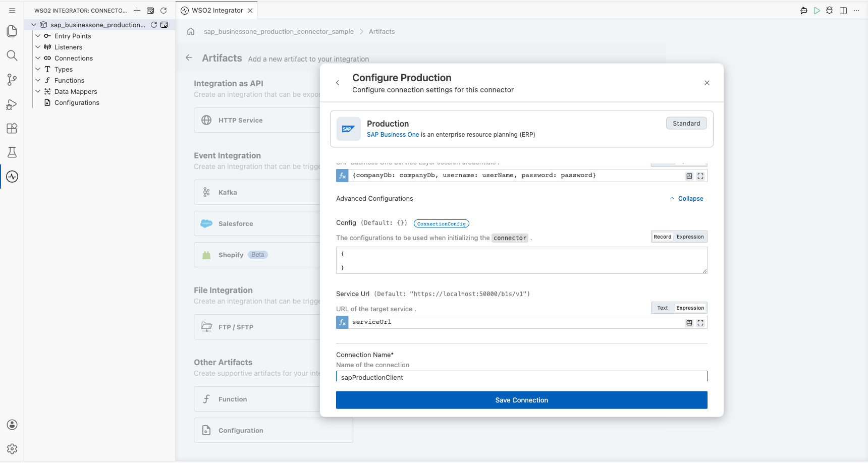Image resolution: width=868 pixels, height=463 pixels.
Task: Add new item with plus icon in sidebar header
Action: click(x=137, y=10)
